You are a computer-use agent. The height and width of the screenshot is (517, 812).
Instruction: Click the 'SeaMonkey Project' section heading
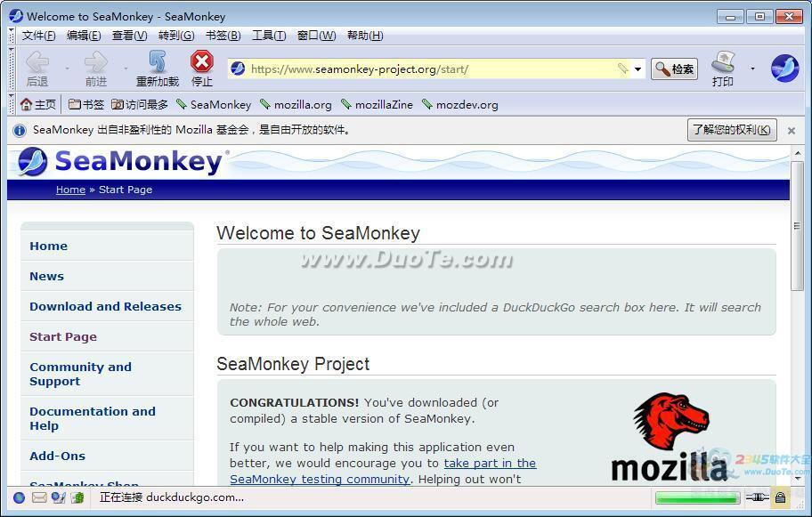point(293,364)
